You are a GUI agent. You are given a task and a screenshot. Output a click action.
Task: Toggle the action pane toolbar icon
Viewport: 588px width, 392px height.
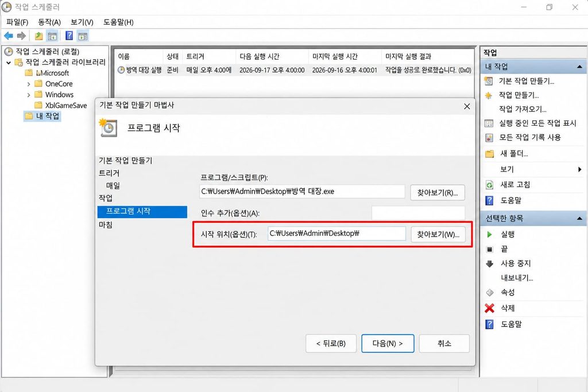(x=83, y=36)
